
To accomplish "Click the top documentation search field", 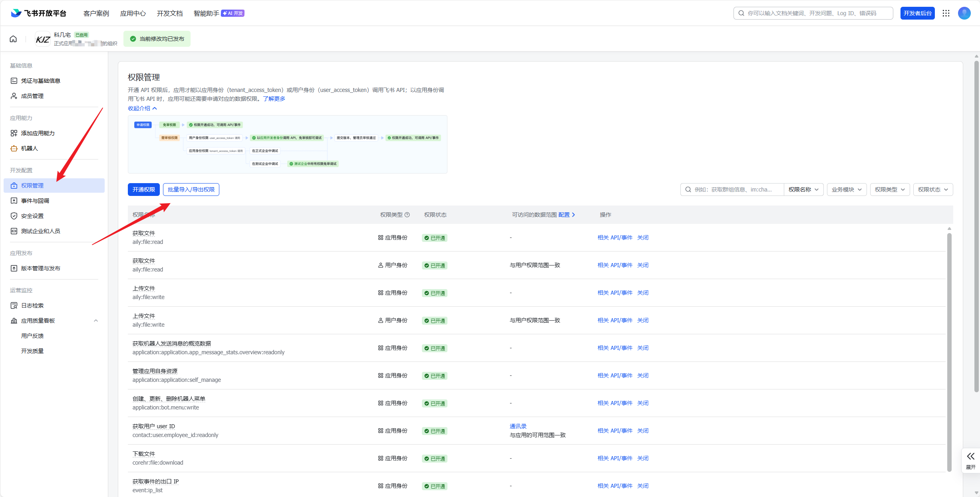I will pyautogui.click(x=813, y=13).
